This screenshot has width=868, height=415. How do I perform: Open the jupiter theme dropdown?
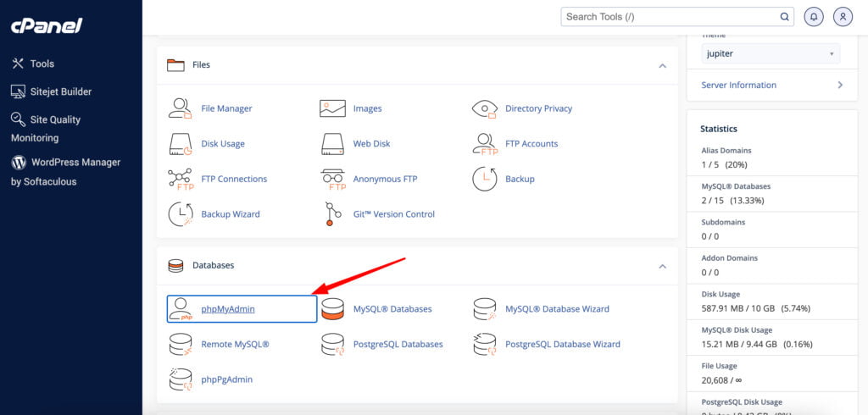770,53
